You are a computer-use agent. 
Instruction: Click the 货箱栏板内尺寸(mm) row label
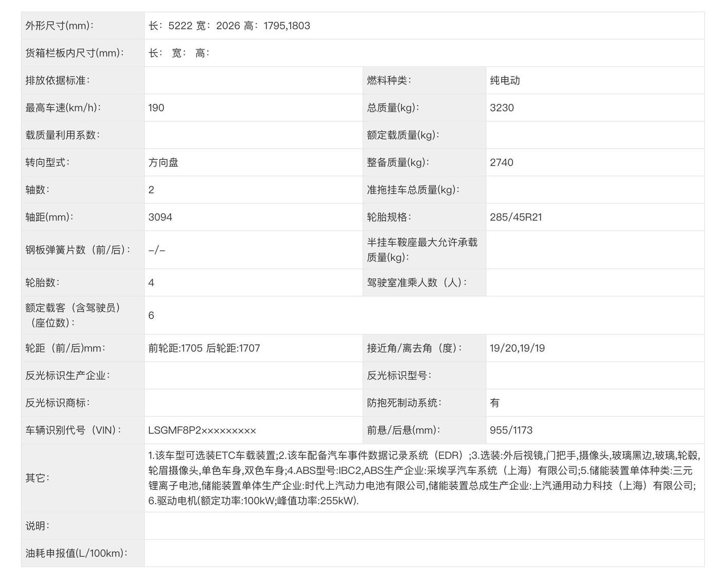pos(75,53)
